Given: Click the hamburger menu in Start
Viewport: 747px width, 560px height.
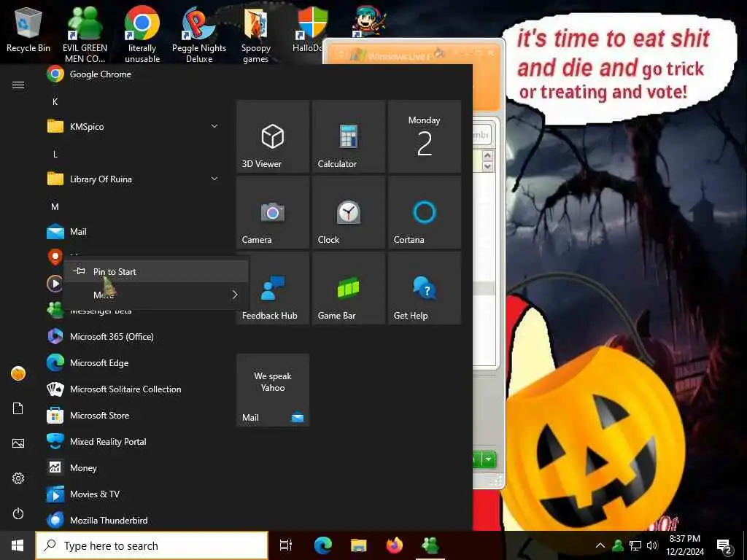Looking at the screenshot, I should pos(18,85).
